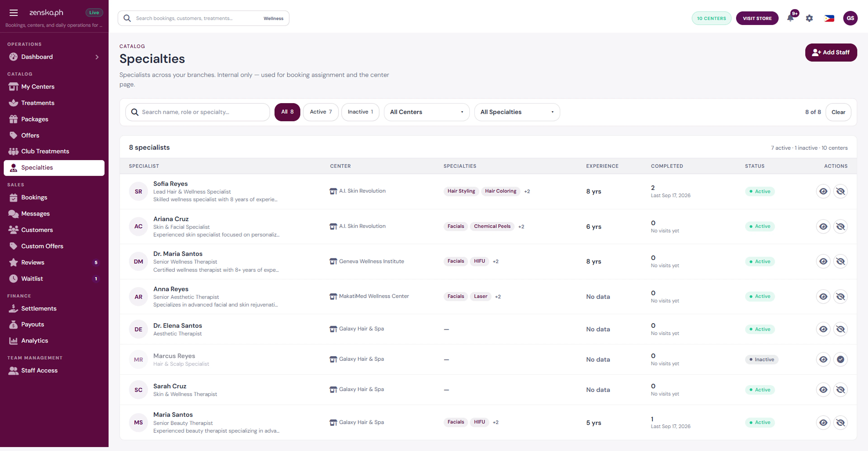
Task: Open the All Centers dropdown
Action: [x=427, y=112]
